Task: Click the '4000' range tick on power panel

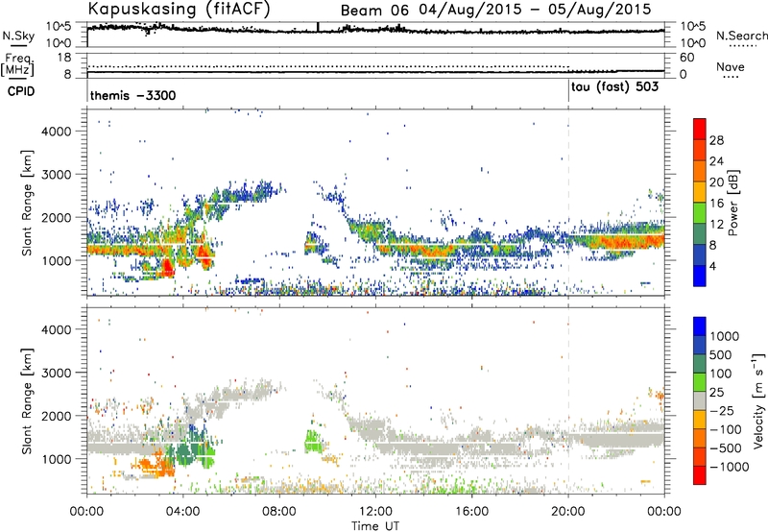Action: tap(56, 132)
